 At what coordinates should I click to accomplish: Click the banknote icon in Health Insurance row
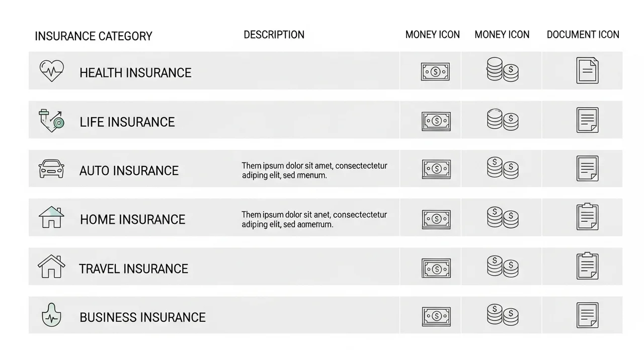tap(435, 72)
